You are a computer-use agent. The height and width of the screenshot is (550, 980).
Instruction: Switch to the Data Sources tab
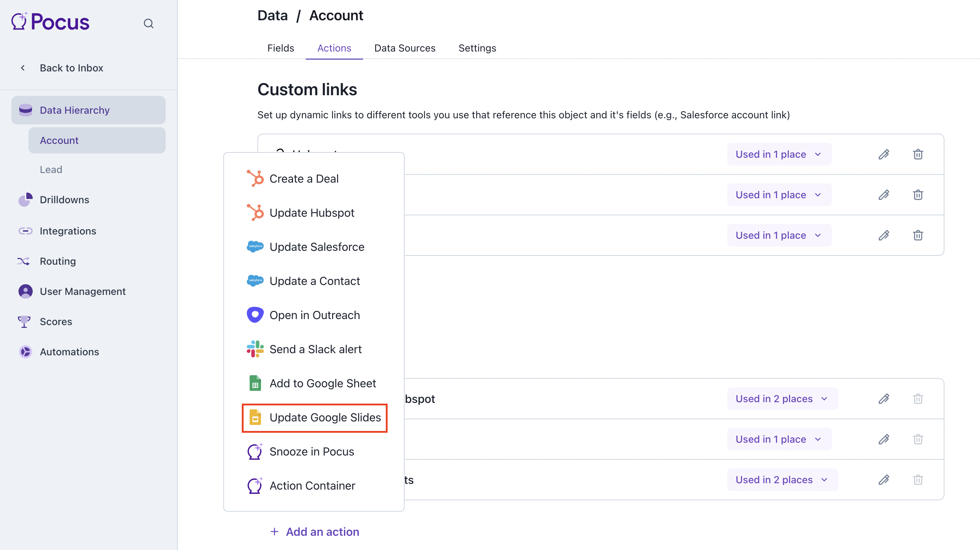(x=404, y=48)
